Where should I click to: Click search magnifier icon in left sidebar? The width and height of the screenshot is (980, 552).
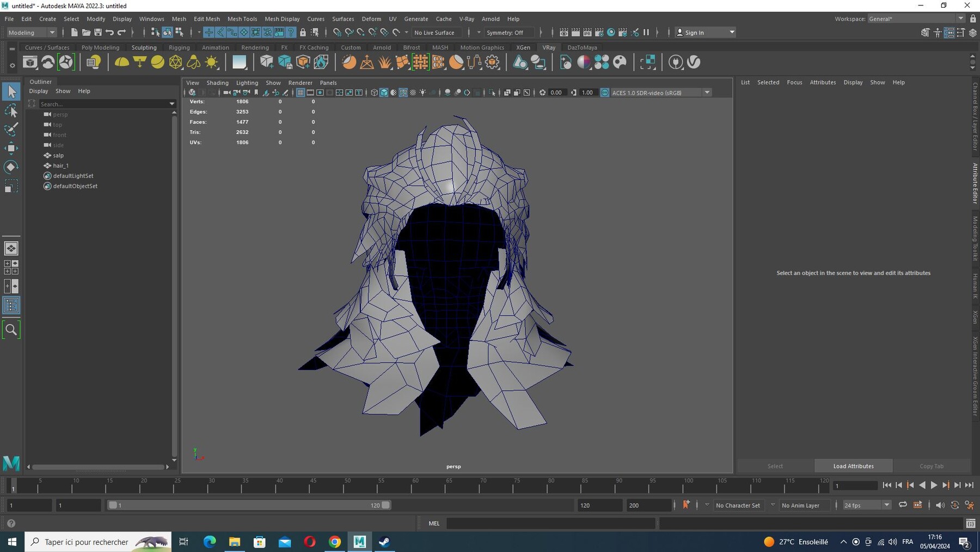(11, 330)
